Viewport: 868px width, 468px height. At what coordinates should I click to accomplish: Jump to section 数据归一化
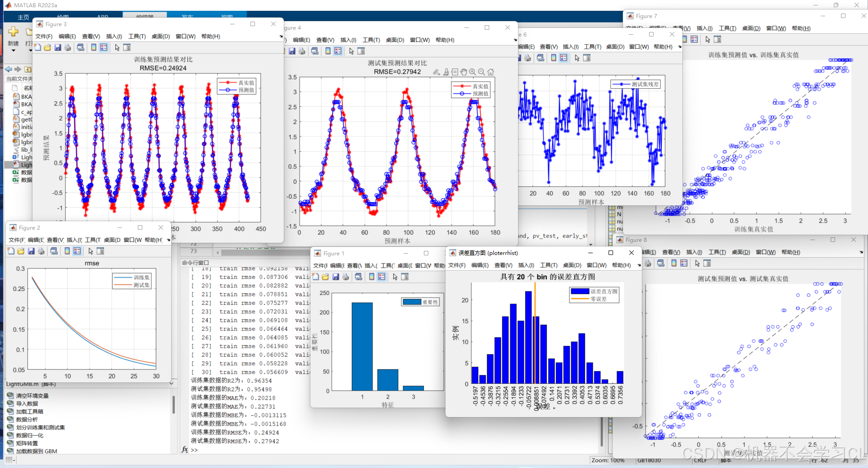pos(30,436)
